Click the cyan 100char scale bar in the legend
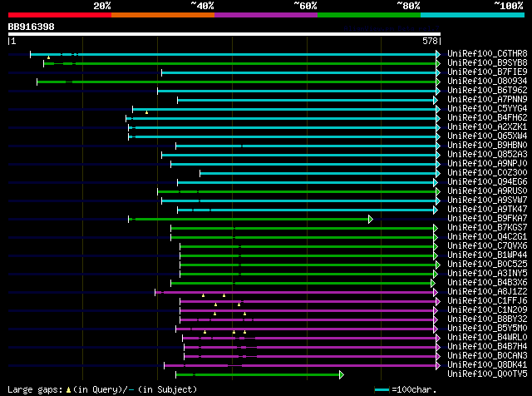The image size is (532, 396). point(382,389)
